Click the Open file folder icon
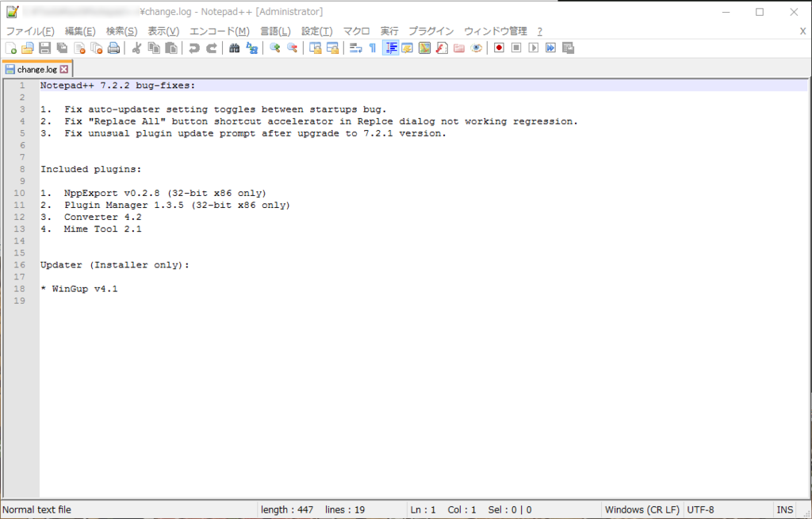This screenshot has width=812, height=519. point(28,48)
